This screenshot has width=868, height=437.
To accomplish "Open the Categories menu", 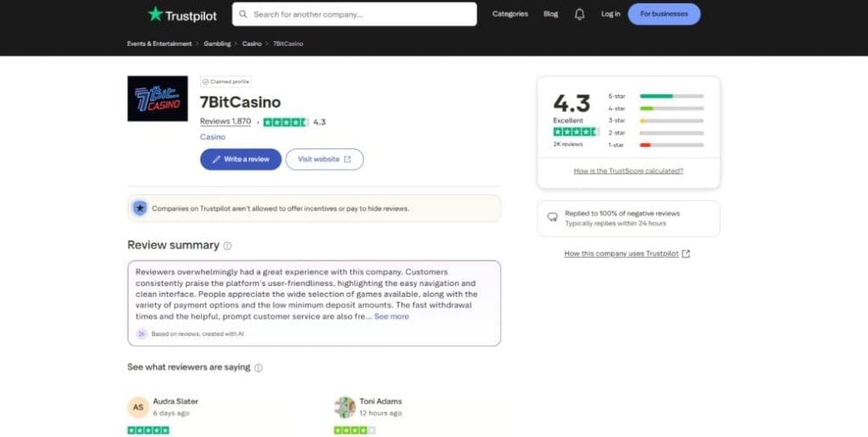I will (510, 14).
